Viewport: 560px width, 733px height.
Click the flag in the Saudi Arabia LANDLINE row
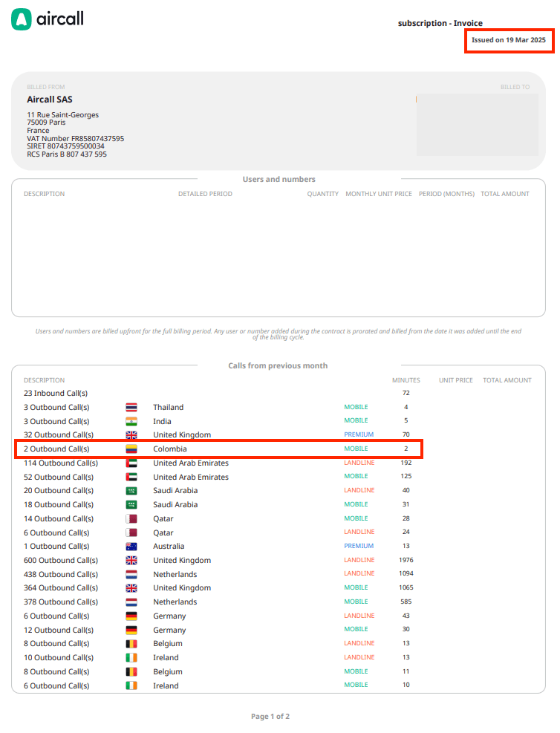pyautogui.click(x=131, y=491)
